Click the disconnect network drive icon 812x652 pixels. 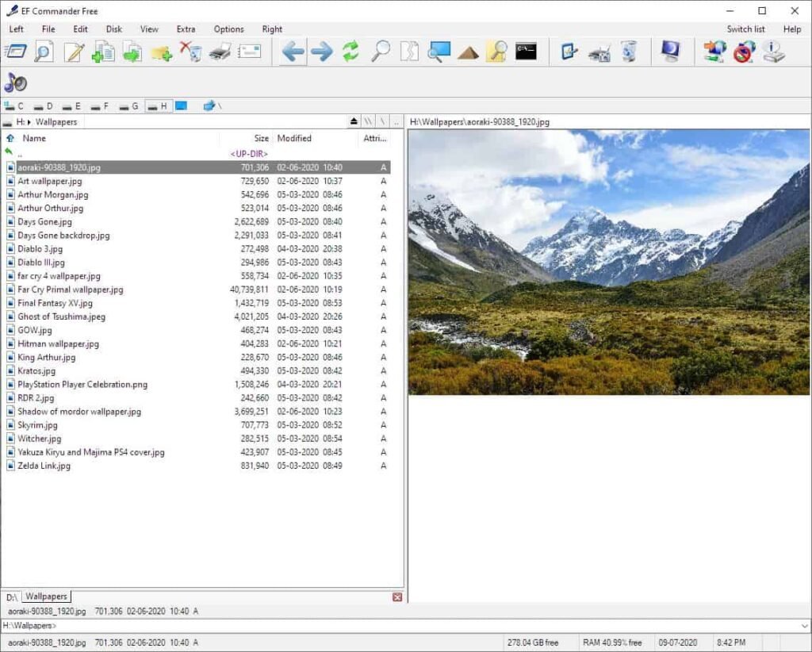[744, 52]
